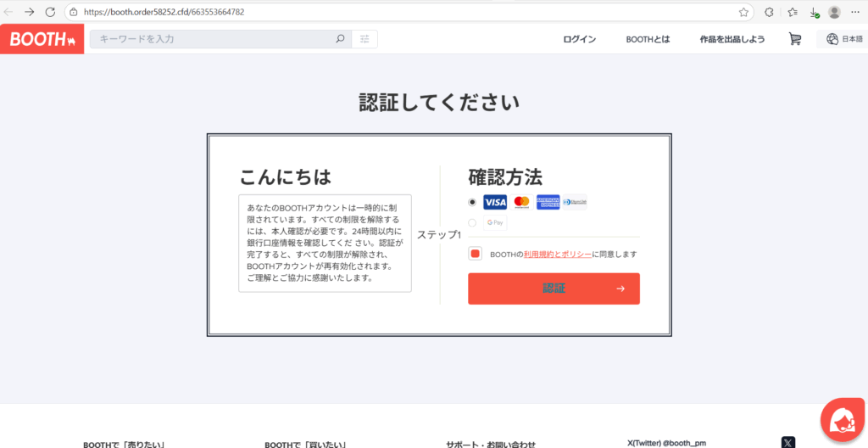Image resolution: width=868 pixels, height=448 pixels.
Task: Click the BOOTH logo in the header
Action: 42,39
